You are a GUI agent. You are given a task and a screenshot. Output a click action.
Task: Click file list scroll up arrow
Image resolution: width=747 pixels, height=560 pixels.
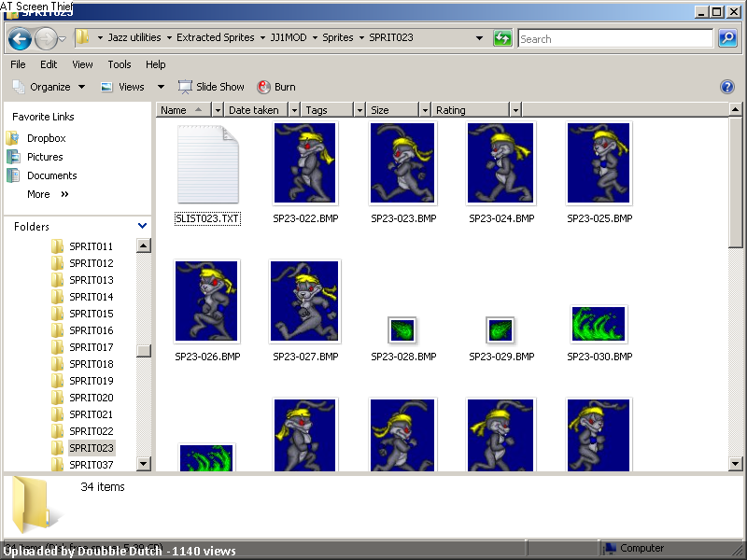pos(735,110)
